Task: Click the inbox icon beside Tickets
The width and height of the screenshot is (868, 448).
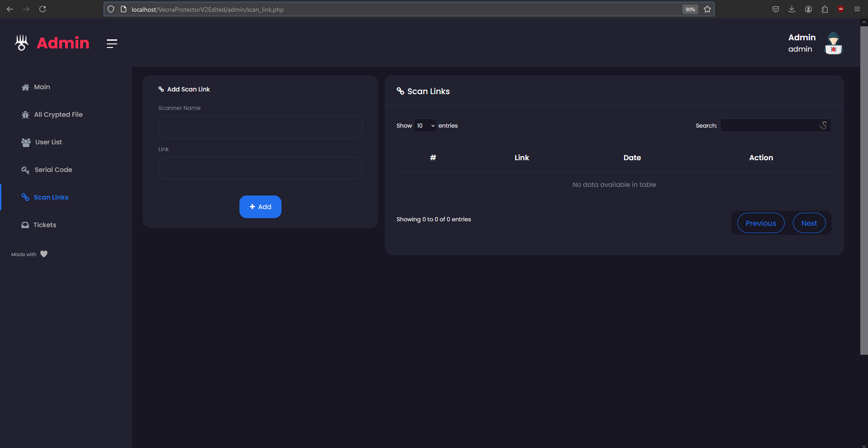Action: click(25, 225)
